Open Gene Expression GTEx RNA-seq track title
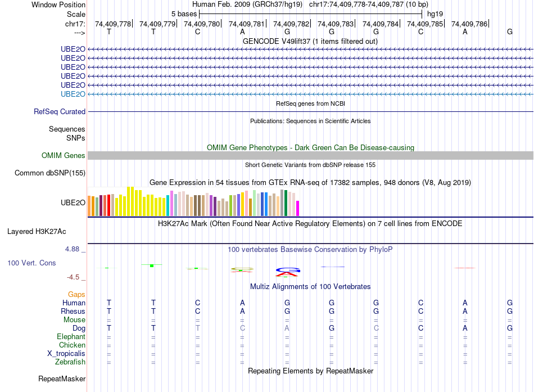Viewport: 534px width, 392px height. 310,183
